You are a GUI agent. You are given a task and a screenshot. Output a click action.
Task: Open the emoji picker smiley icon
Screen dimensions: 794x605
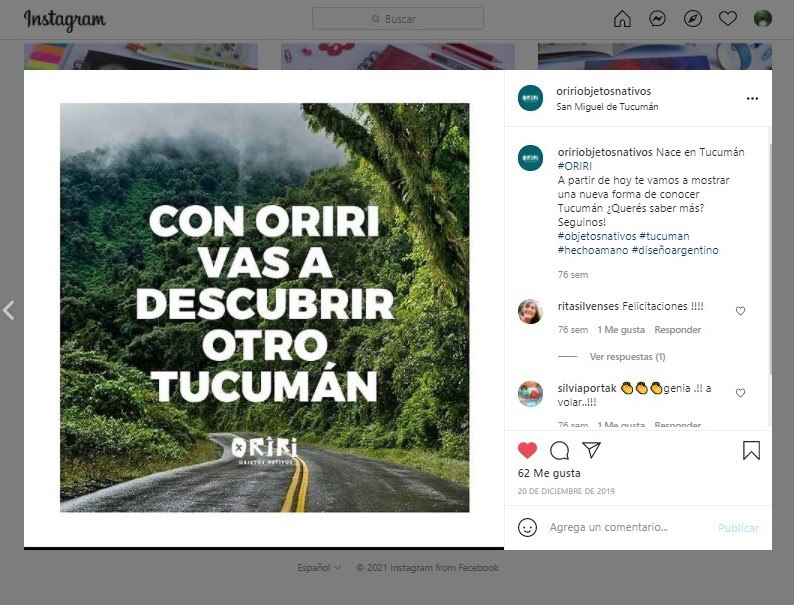click(527, 528)
